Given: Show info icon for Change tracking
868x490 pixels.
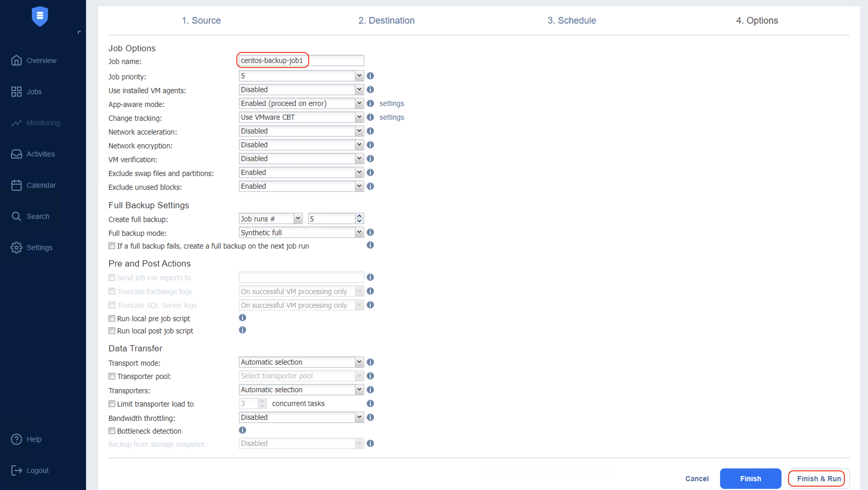Looking at the screenshot, I should pos(370,117).
